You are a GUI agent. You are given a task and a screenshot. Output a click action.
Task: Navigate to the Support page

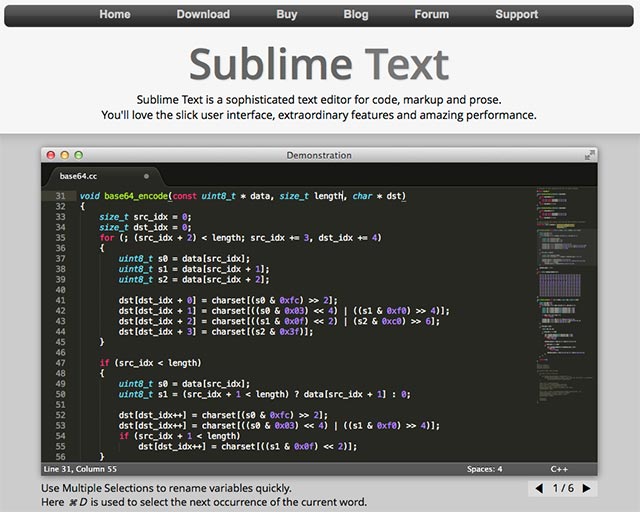click(516, 14)
